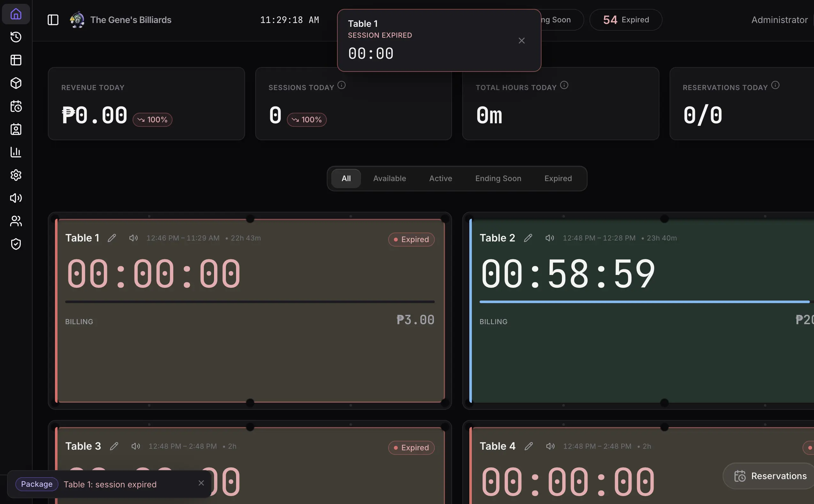Click the Administrator user label
The width and height of the screenshot is (814, 504).
tap(779, 20)
